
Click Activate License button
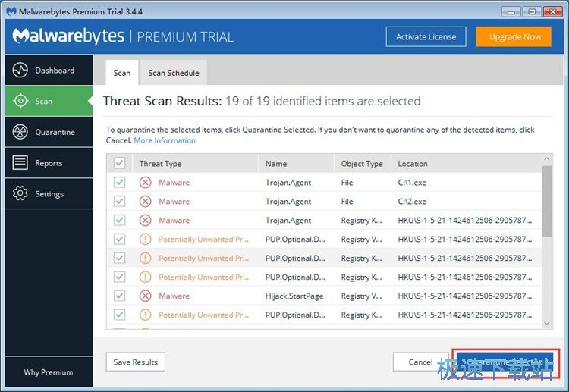point(426,36)
